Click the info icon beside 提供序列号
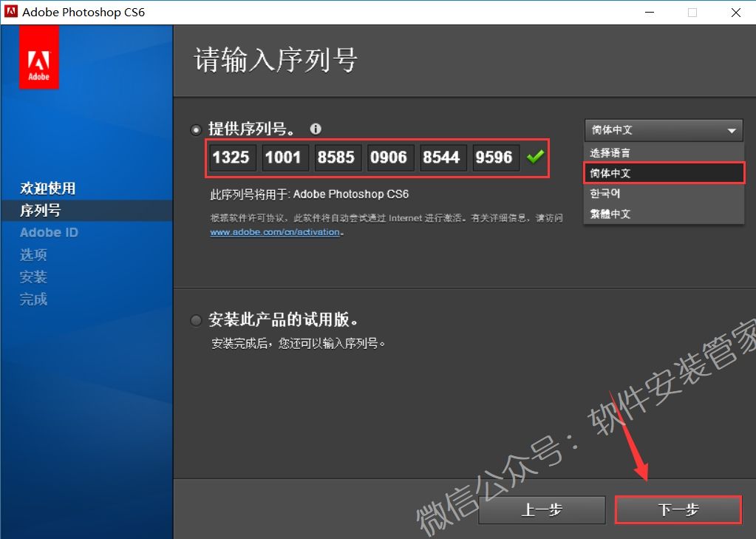This screenshot has height=539, width=756. click(316, 129)
